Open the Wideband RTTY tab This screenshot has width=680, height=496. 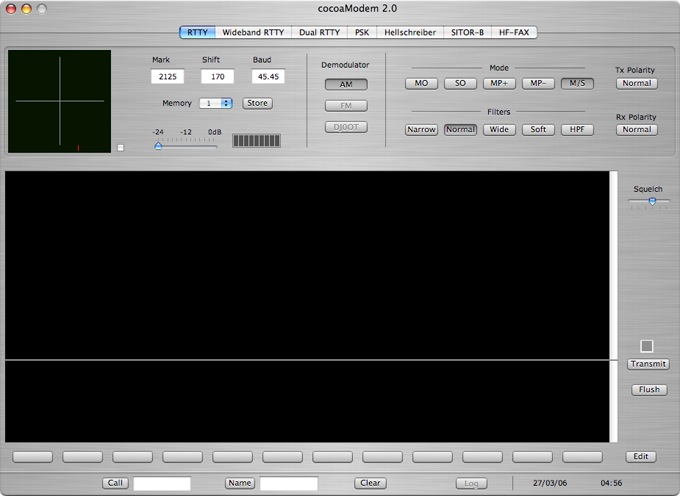click(253, 33)
